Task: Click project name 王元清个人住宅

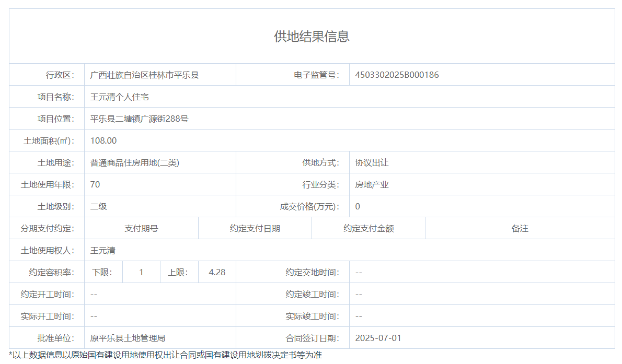Action: [x=120, y=97]
